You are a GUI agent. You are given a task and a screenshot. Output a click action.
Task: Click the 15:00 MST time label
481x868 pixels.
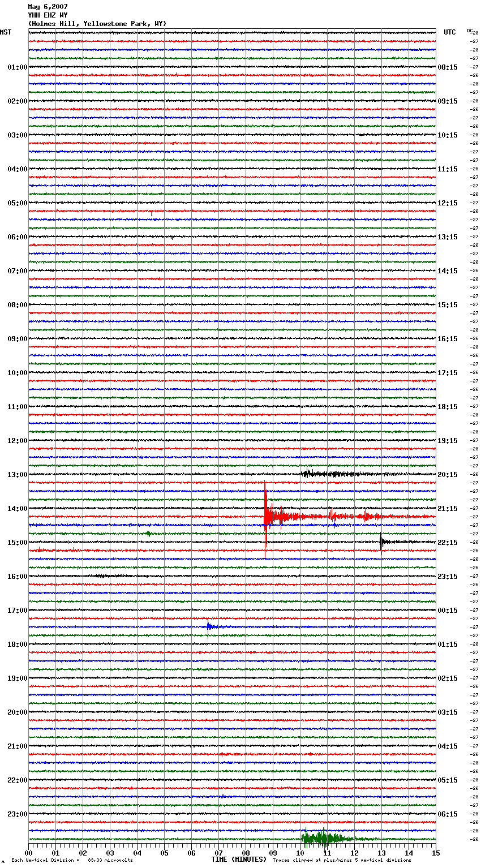click(18, 543)
